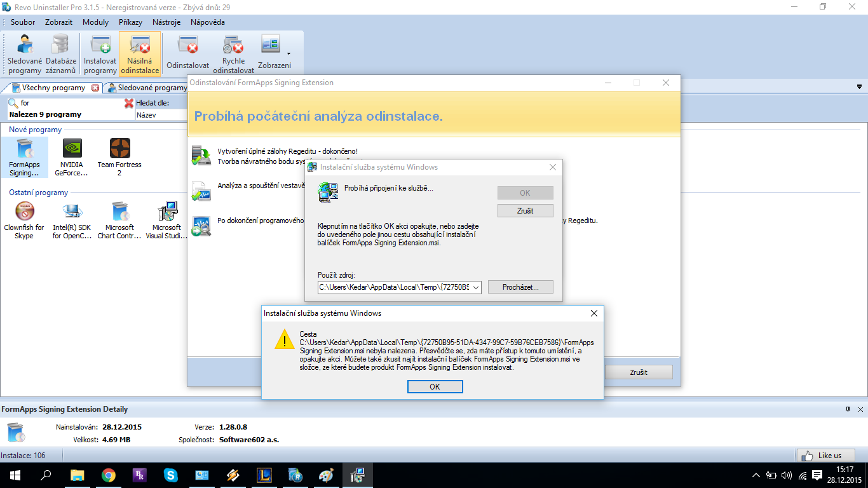Click Odinstalovat toolbar icon
868x488 pixels.
coord(187,54)
